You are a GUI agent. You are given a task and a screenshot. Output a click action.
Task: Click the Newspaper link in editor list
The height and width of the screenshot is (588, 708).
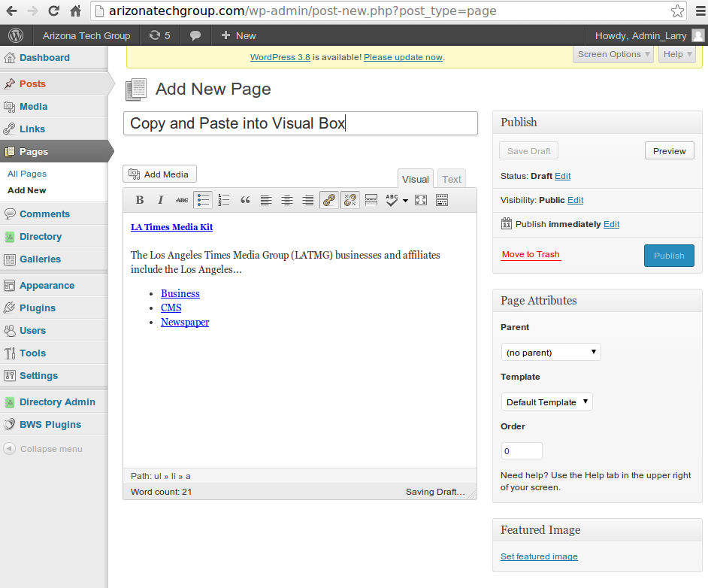pyautogui.click(x=185, y=322)
